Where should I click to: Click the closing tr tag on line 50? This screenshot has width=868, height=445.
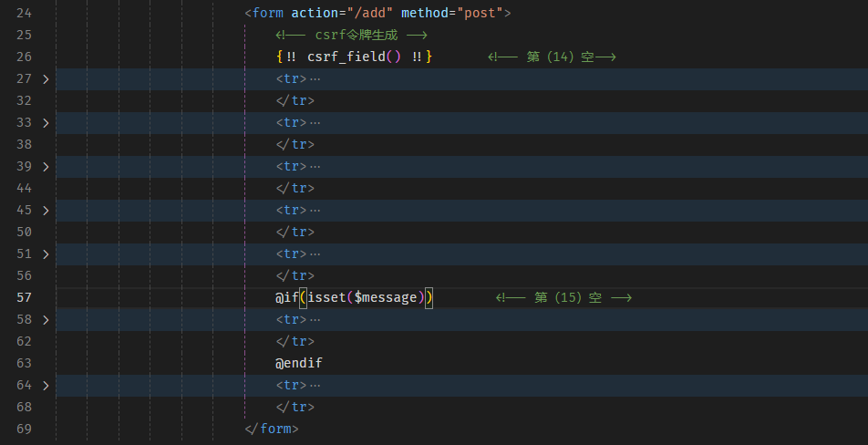coord(295,232)
